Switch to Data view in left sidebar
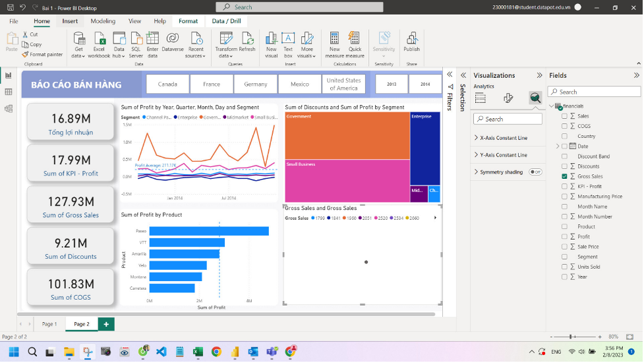The height and width of the screenshot is (363, 644). 9,92
